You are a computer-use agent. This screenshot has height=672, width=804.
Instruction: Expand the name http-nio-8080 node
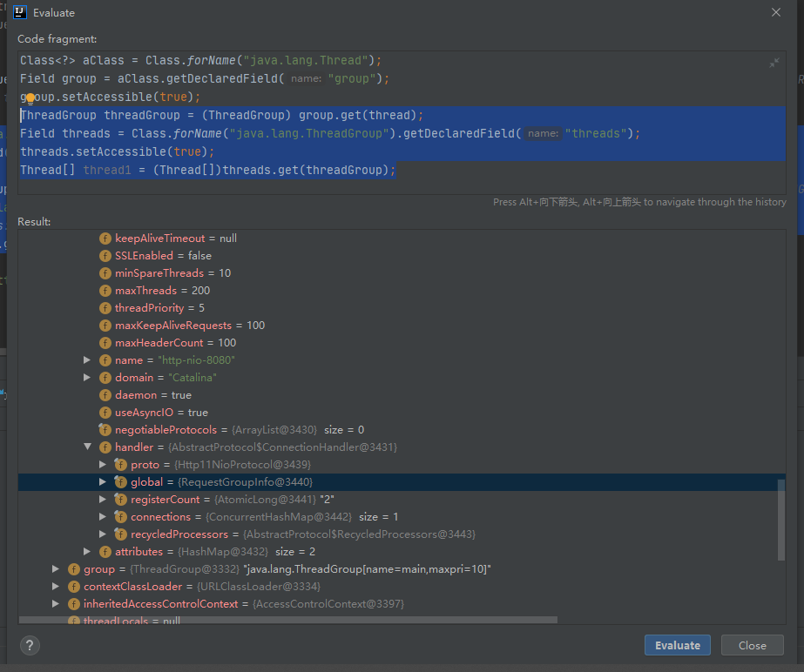(87, 360)
